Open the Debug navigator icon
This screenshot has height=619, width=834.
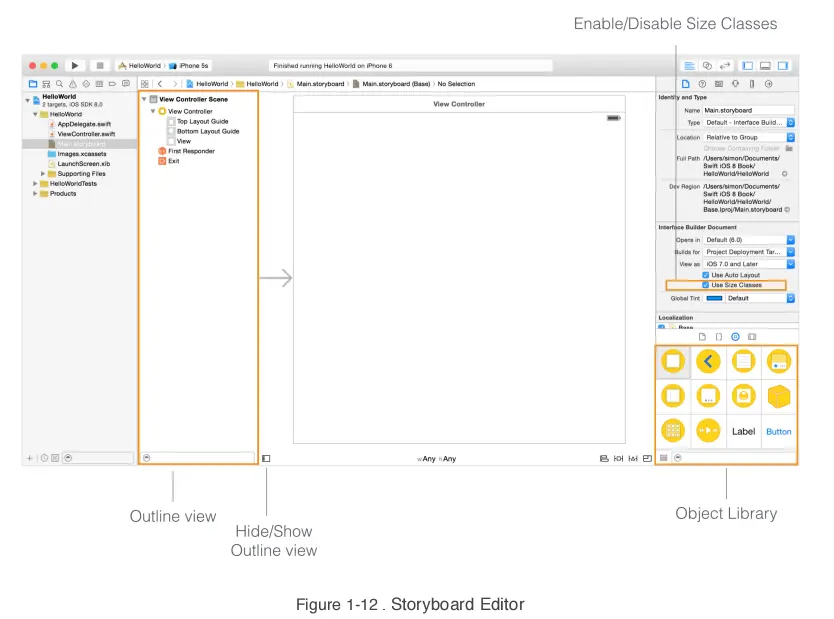99,83
